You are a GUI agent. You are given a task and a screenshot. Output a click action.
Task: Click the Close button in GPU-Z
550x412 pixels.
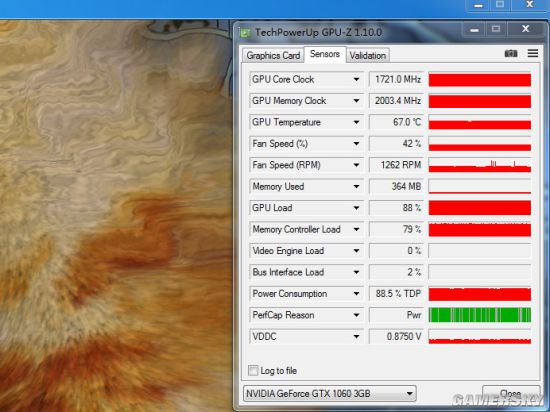pos(510,393)
